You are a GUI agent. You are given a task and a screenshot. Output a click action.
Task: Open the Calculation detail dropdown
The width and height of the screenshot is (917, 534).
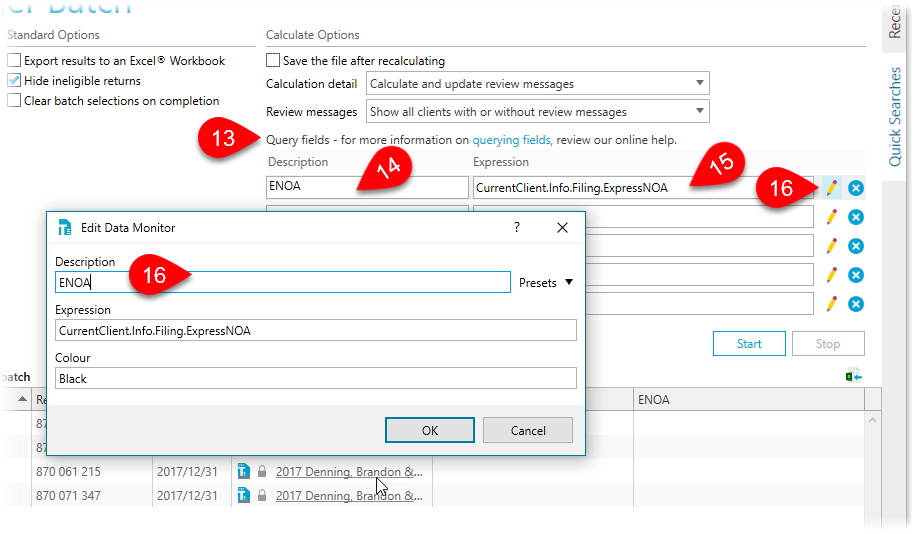pos(538,83)
